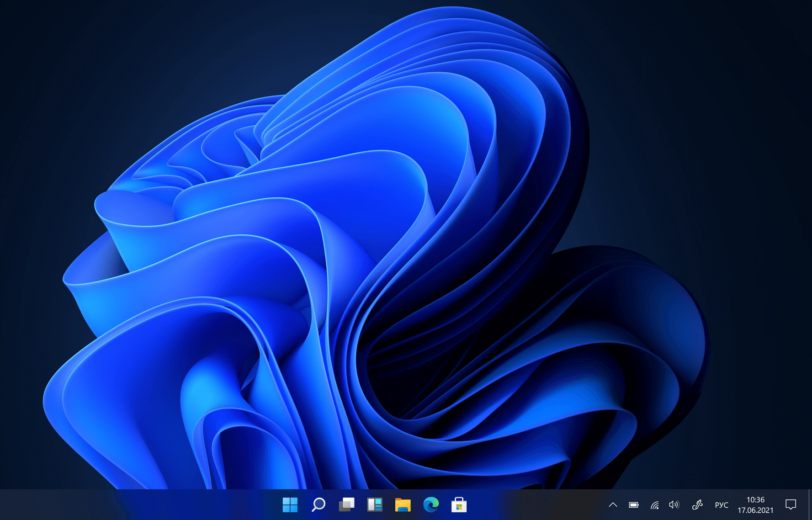Open the Windows Start menu
The width and height of the screenshot is (812, 520).
[x=290, y=505]
